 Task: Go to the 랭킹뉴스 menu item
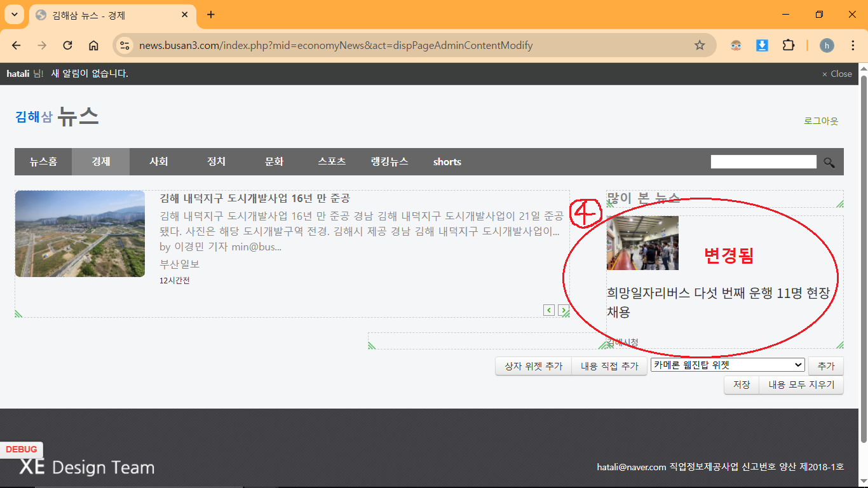[390, 162]
